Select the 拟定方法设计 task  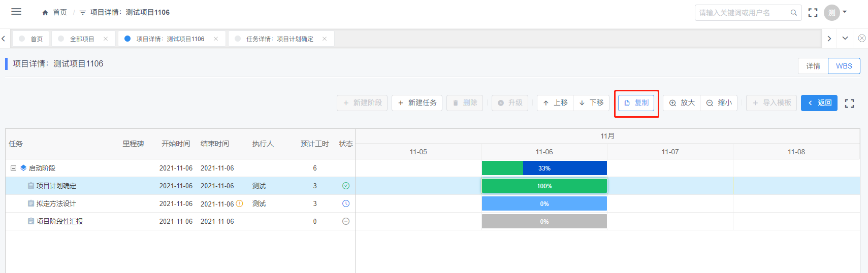(56, 203)
